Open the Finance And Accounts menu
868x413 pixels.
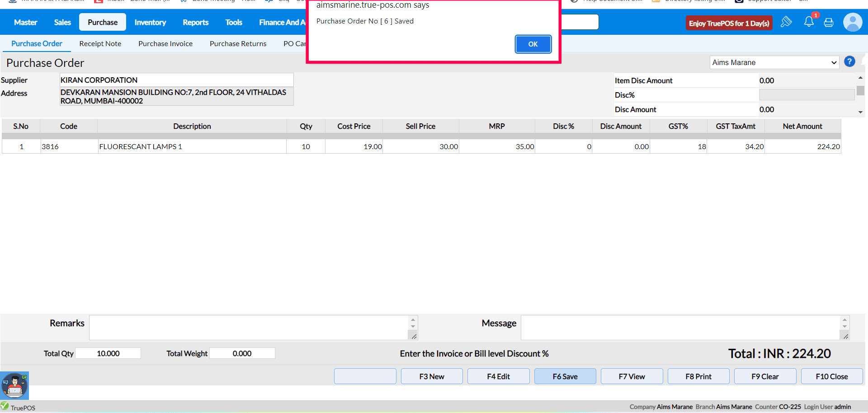click(x=282, y=22)
